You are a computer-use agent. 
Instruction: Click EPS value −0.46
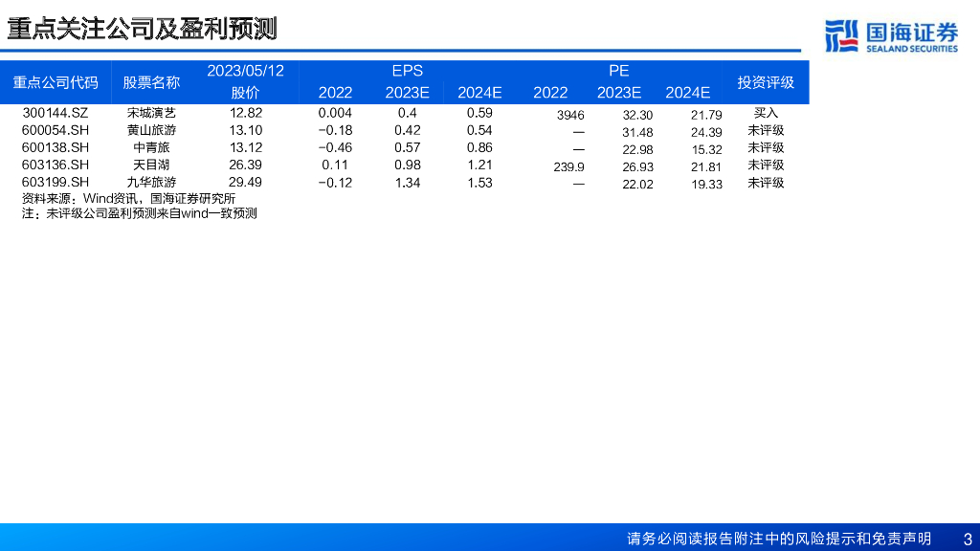pos(335,148)
